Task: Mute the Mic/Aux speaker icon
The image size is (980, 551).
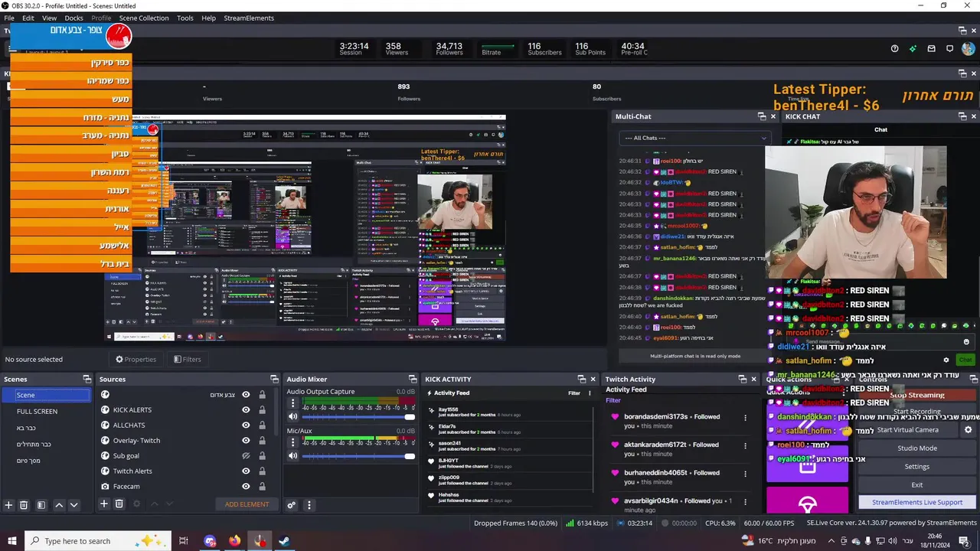Action: (x=292, y=456)
